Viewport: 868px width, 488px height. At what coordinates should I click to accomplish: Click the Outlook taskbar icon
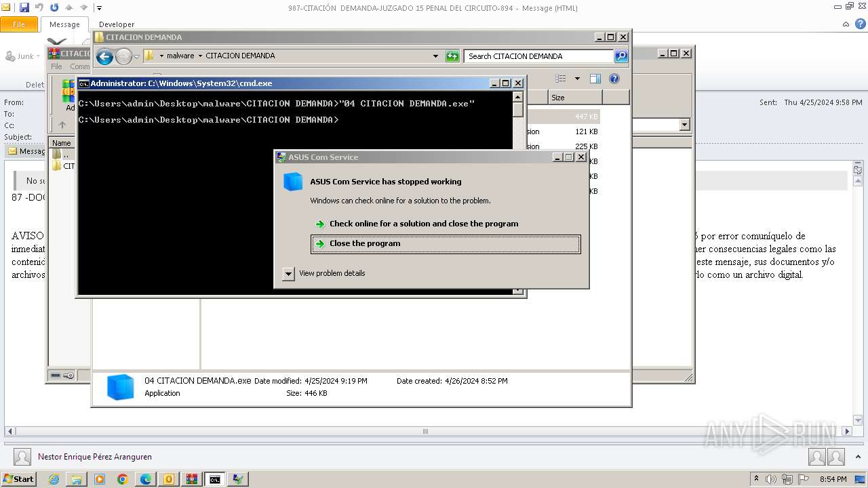click(169, 479)
